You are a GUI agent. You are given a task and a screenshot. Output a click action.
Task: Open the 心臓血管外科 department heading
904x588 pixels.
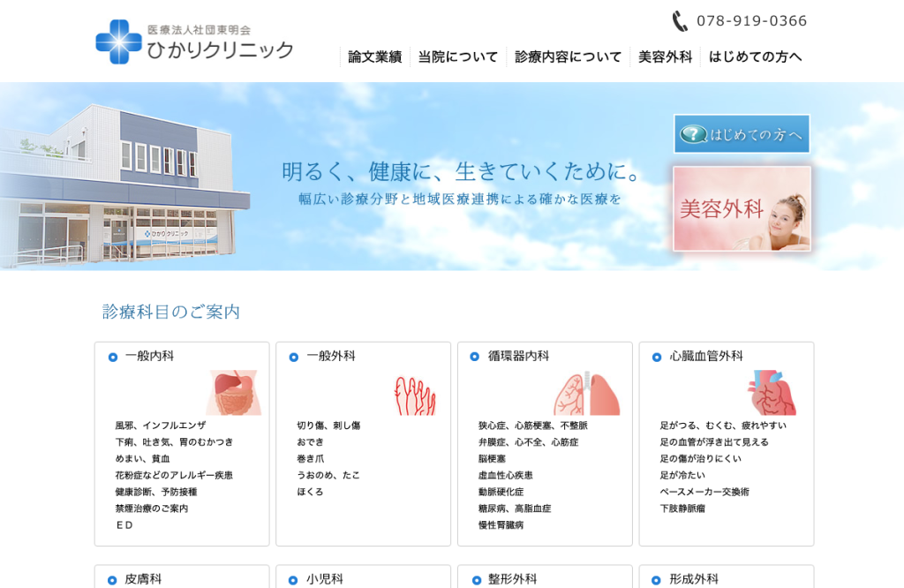pyautogui.click(x=706, y=357)
